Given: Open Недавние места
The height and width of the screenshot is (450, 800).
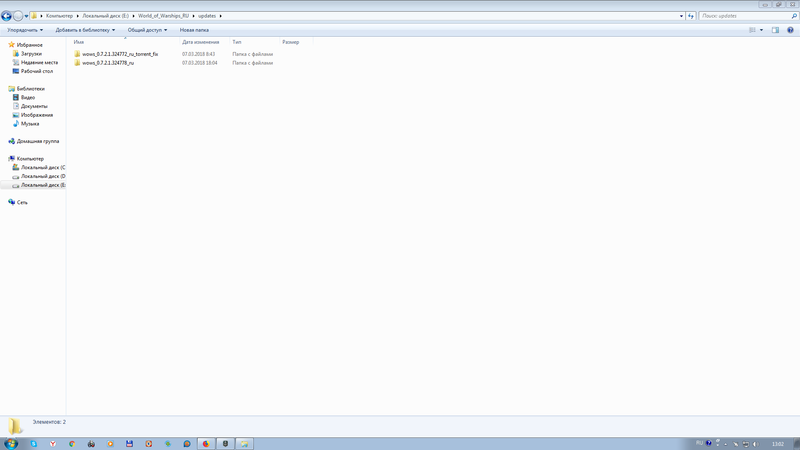Looking at the screenshot, I should click(39, 62).
